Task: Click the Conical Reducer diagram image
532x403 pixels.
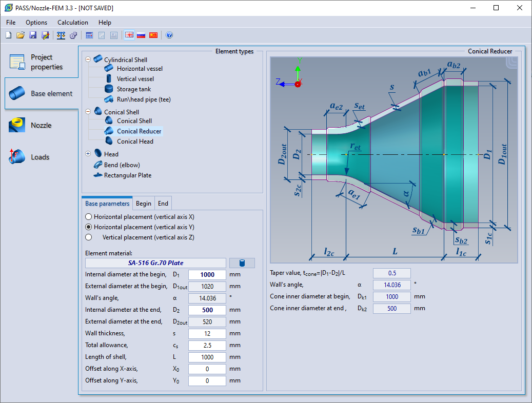Action: 394,160
